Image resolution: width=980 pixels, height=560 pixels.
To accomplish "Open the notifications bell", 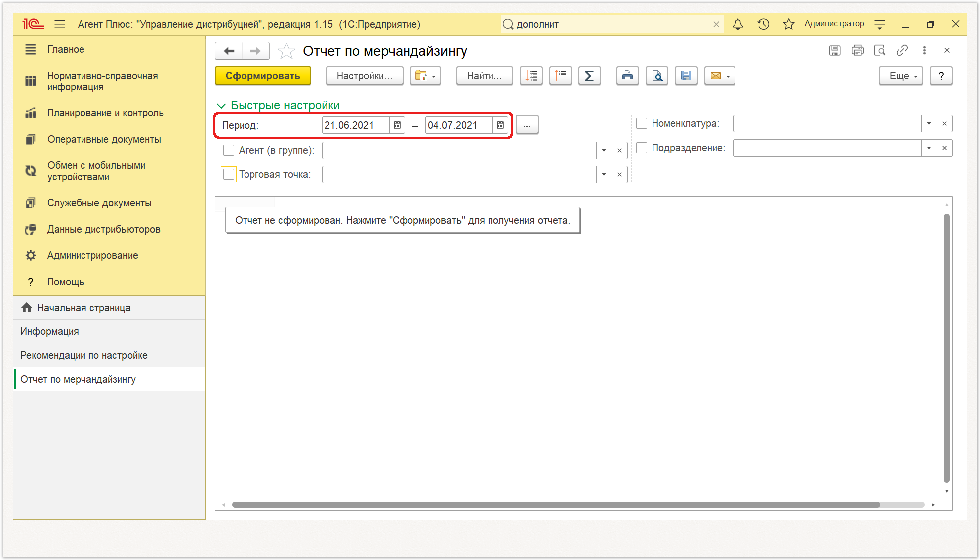I will pos(738,24).
